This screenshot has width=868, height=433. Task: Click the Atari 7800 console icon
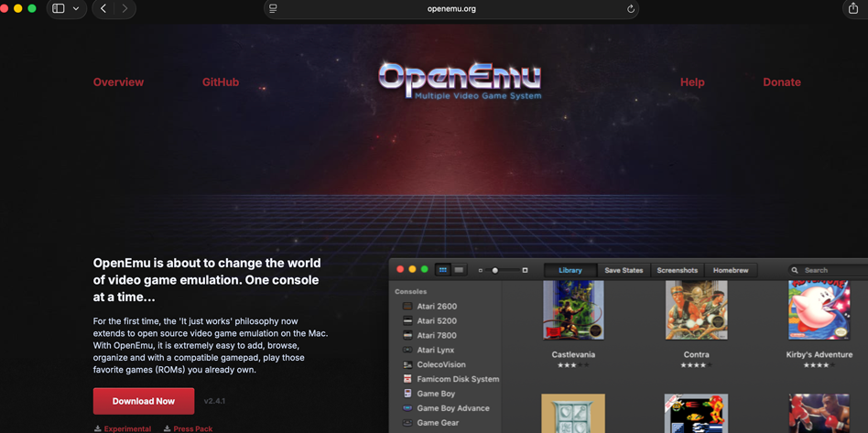tap(407, 335)
